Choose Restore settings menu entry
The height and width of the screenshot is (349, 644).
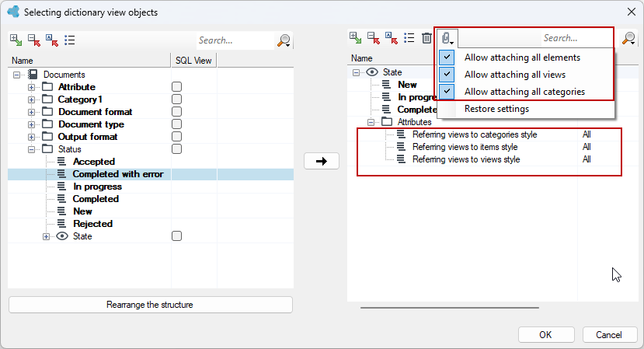(526, 109)
